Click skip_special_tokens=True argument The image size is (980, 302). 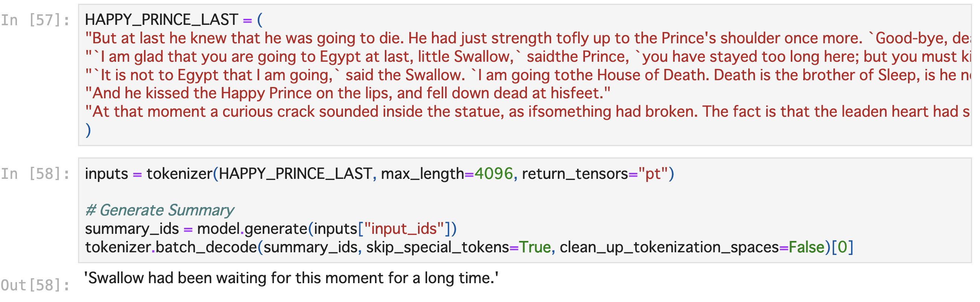458,247
